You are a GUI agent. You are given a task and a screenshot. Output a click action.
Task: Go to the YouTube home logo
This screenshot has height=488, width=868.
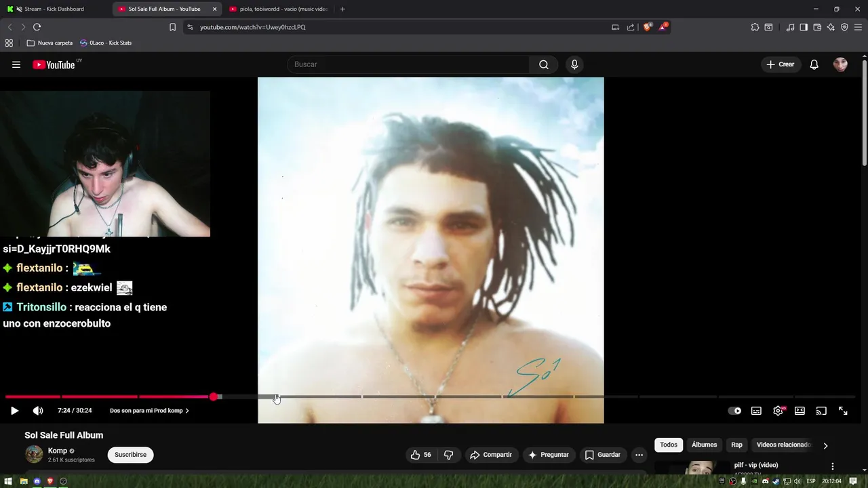54,64
